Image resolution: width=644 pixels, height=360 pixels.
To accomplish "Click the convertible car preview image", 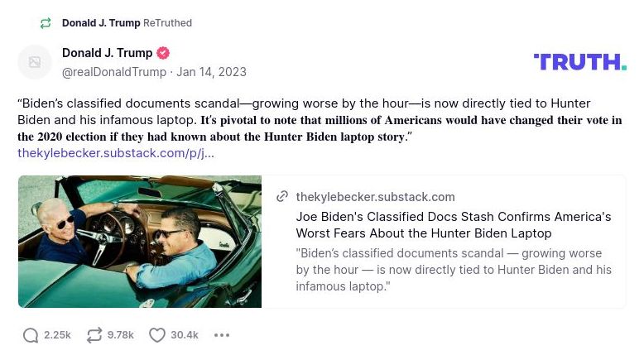I will (x=140, y=241).
